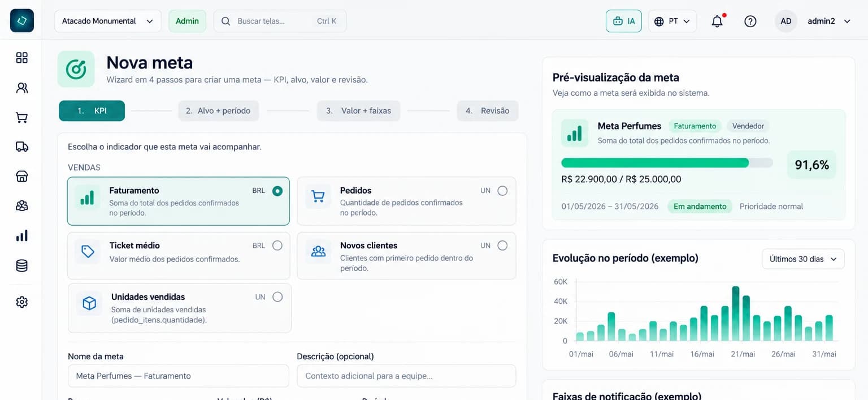868x400 pixels.
Task: Click the Em andamento status badge
Action: point(700,207)
